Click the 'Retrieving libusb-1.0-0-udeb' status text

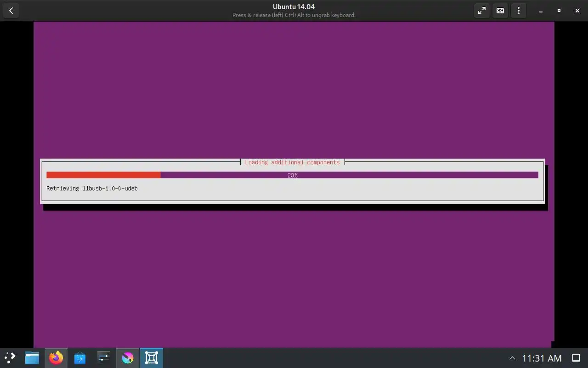click(92, 188)
